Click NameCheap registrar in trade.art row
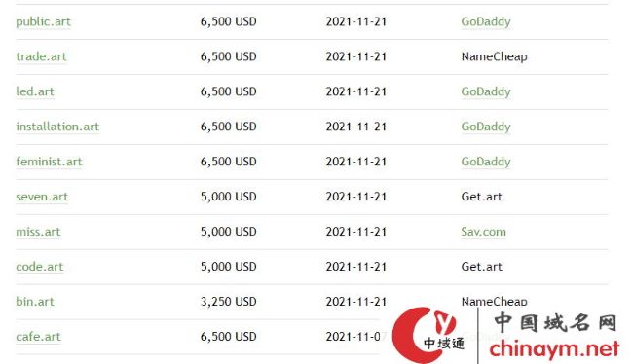Image resolution: width=633 pixels, height=364 pixels. pos(494,56)
